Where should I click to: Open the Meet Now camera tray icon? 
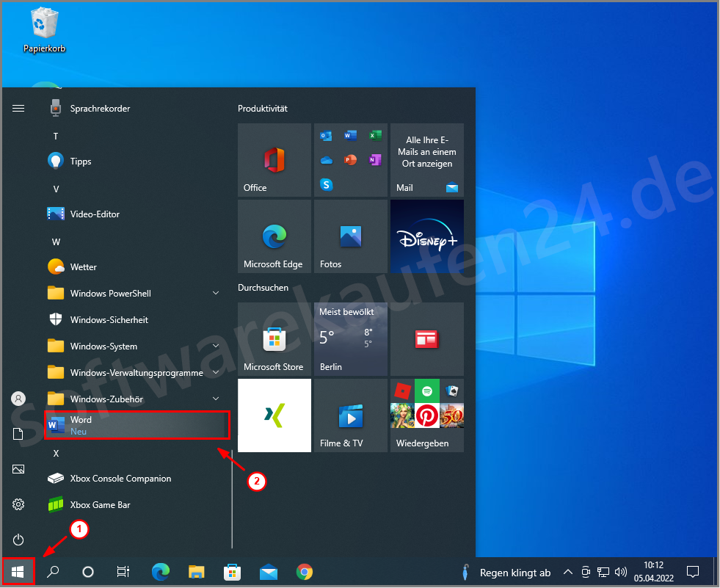coord(586,572)
